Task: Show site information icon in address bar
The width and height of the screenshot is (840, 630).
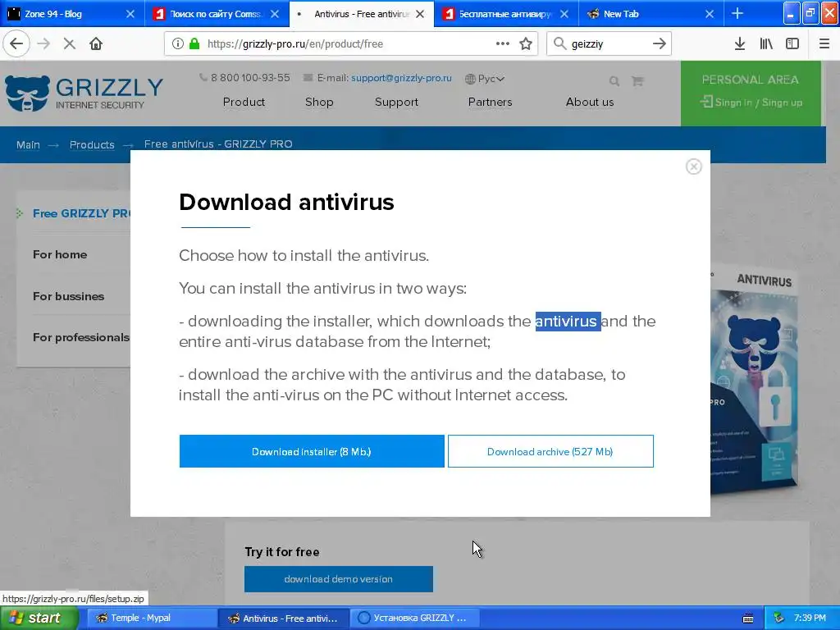Action: point(177,43)
